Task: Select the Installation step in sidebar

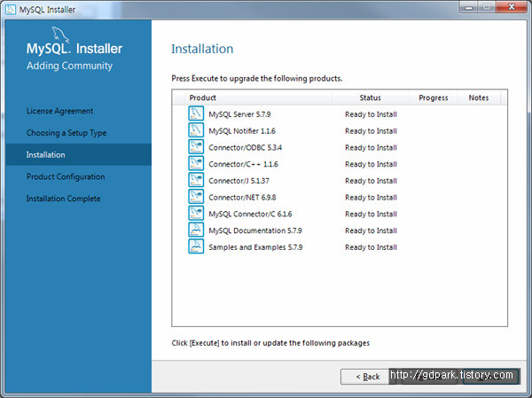Action: pos(78,155)
